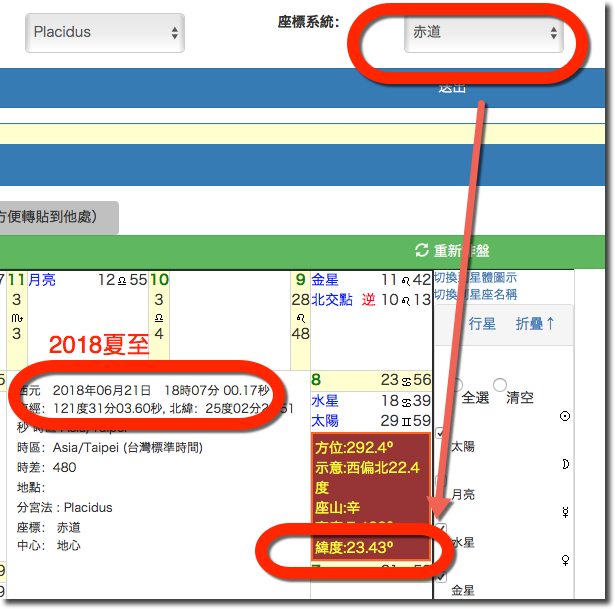
Task: Open the Placidus house system dropdown
Action: click(x=104, y=33)
